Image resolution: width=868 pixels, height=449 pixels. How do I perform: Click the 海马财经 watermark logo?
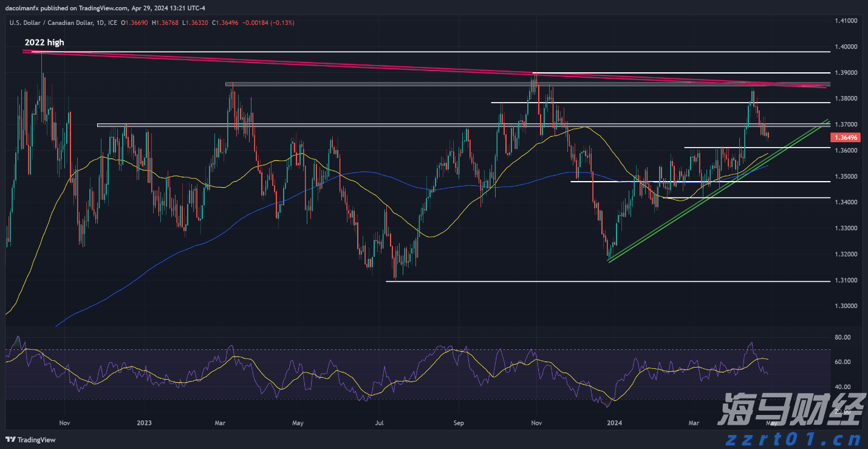click(x=788, y=410)
